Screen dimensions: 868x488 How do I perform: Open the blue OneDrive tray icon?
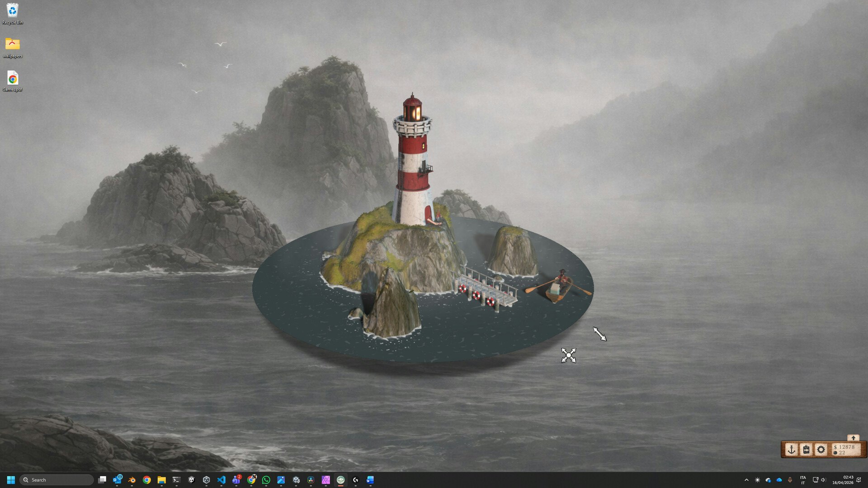click(x=779, y=480)
